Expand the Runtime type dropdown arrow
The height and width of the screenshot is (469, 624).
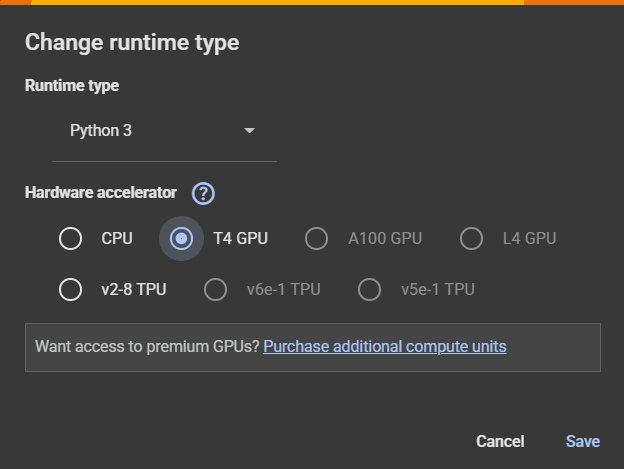(250, 130)
